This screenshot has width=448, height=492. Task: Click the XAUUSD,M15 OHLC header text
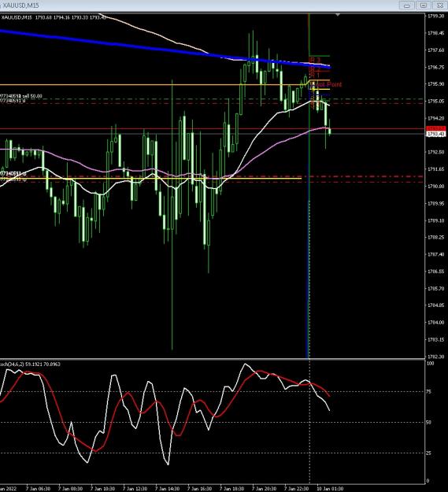point(54,17)
